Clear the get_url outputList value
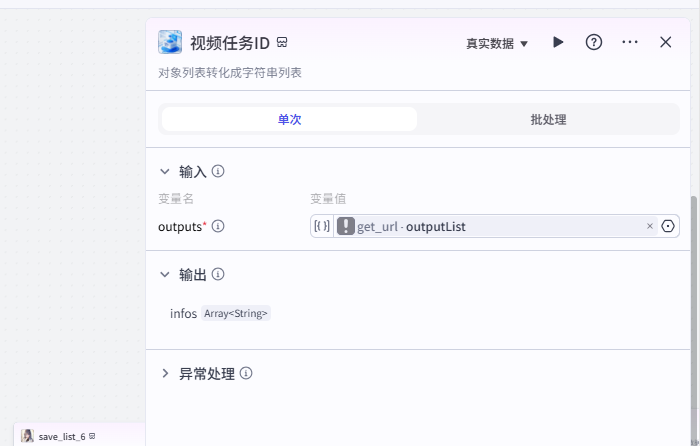Screen dimensions: 700x446 [x=649, y=226]
